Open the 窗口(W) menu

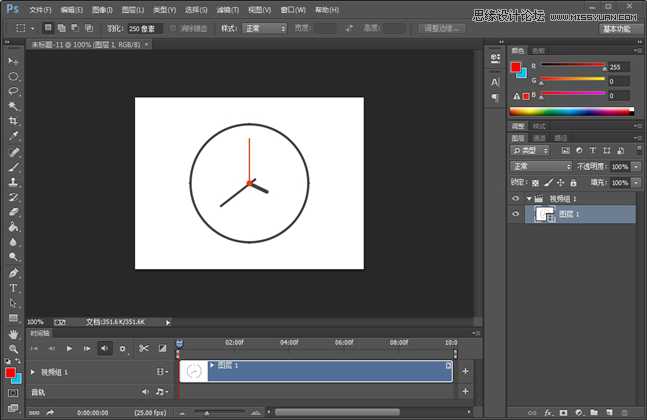click(293, 10)
